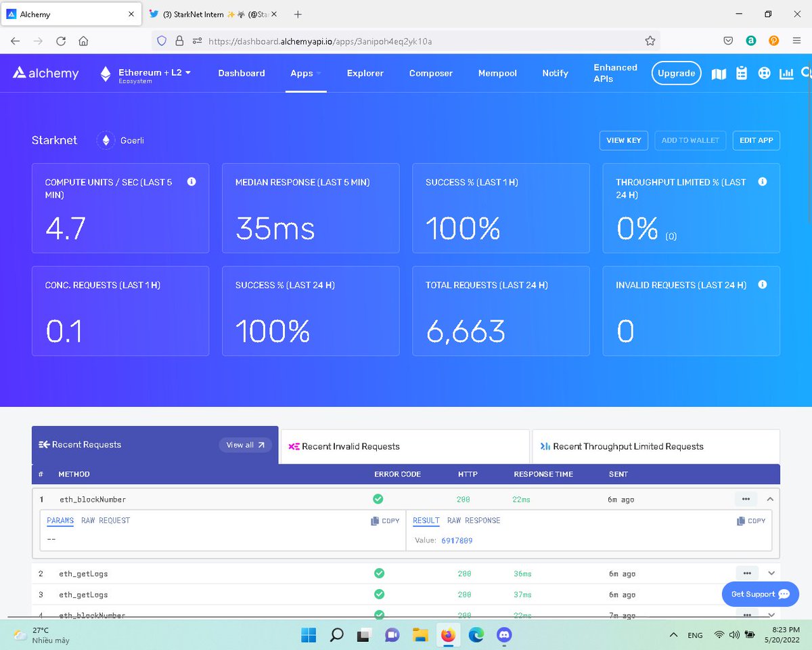Click the ADD TO WALLET button

[690, 140]
